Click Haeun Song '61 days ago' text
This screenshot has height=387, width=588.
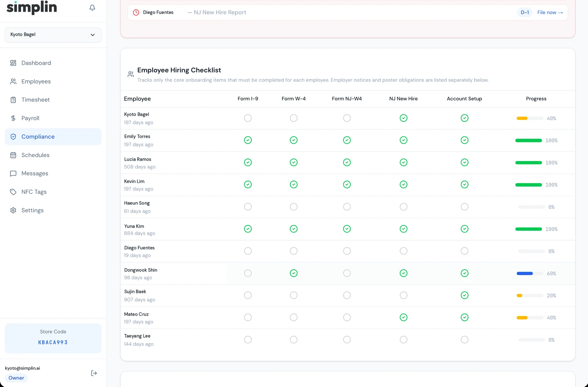click(137, 211)
